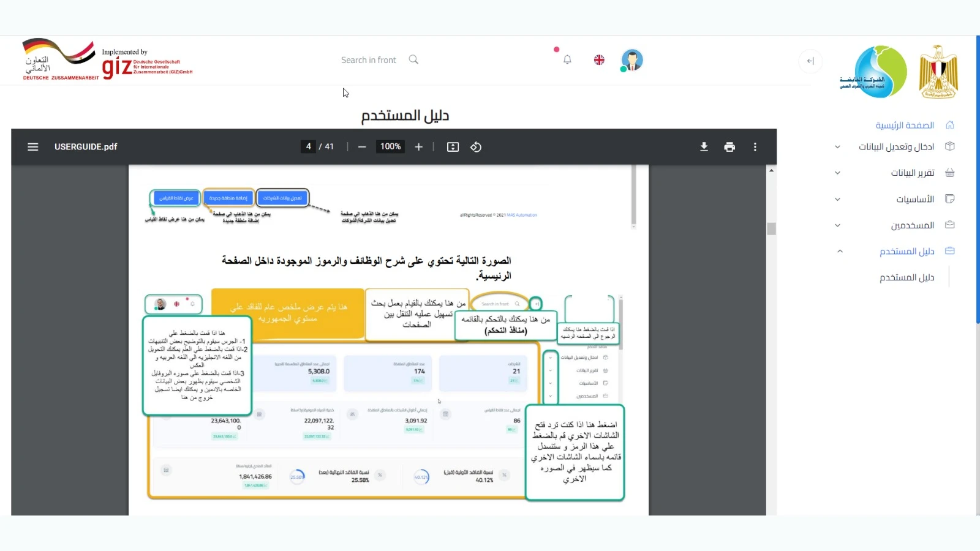
Task: Click the holding company water logo
Action: (873, 72)
